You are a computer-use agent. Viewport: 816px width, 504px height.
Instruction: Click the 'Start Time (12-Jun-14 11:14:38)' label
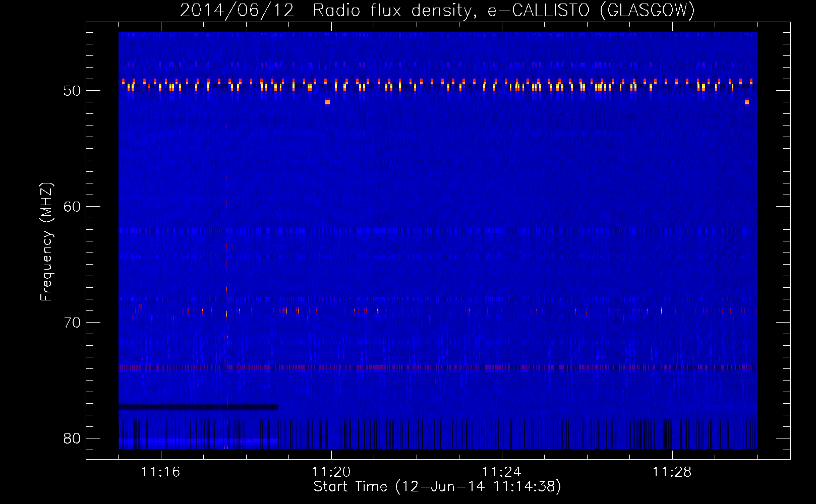coord(437,487)
